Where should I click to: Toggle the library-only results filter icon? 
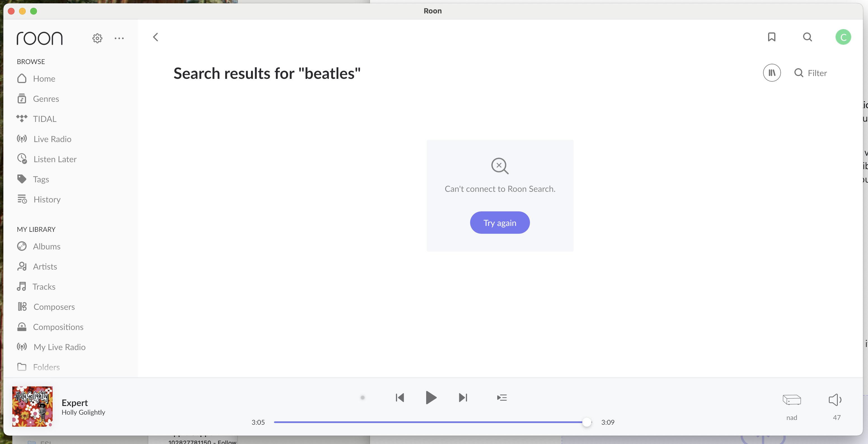(x=772, y=73)
